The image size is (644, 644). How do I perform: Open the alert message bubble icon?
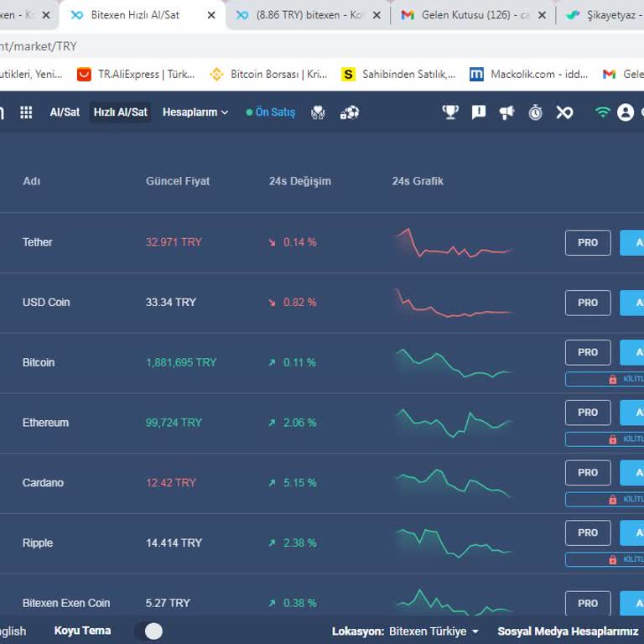tap(479, 112)
